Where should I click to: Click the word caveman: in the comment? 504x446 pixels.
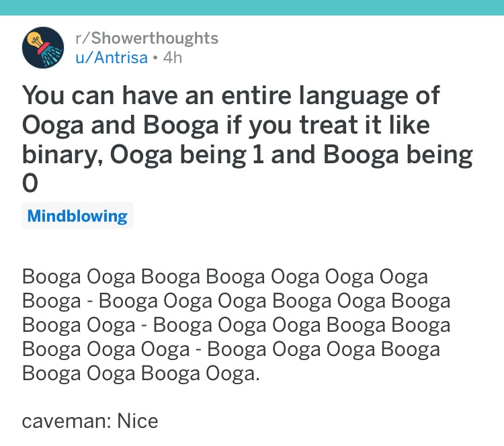click(x=67, y=422)
